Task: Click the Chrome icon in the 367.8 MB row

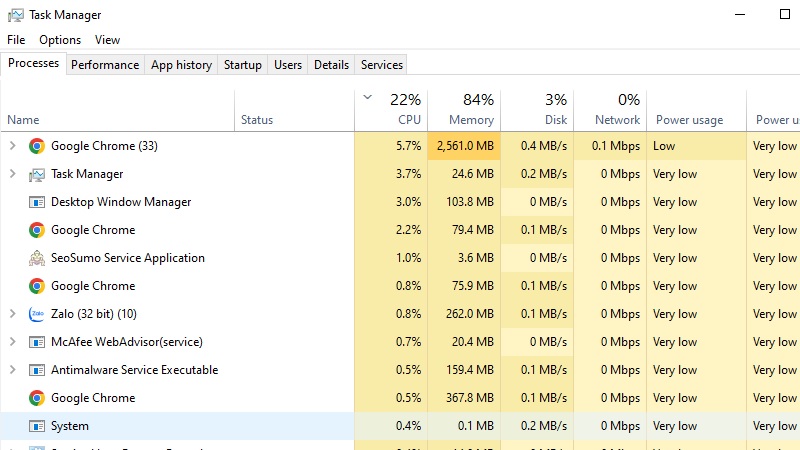Action: click(x=37, y=398)
